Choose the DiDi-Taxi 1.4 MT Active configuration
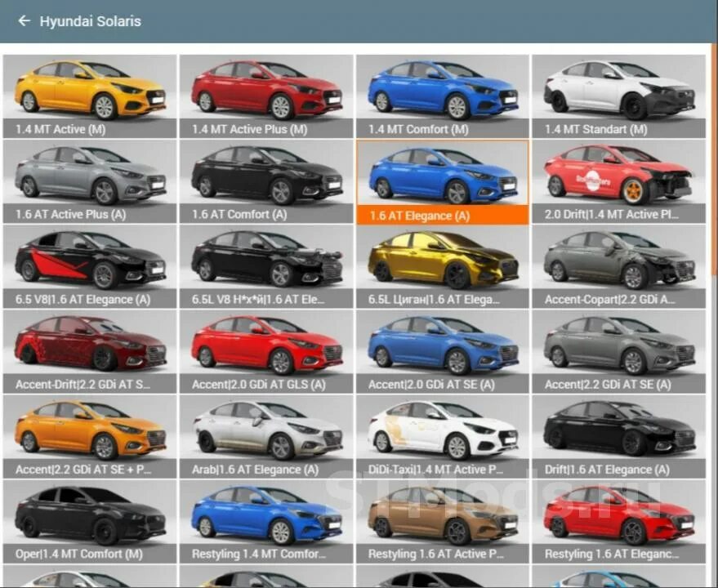 443,436
